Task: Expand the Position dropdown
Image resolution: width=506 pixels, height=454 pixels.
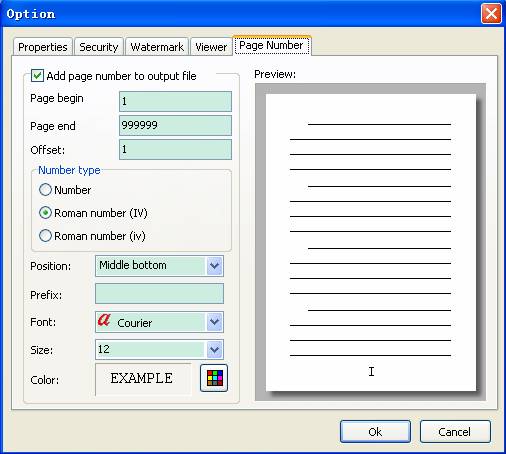Action: 214,266
